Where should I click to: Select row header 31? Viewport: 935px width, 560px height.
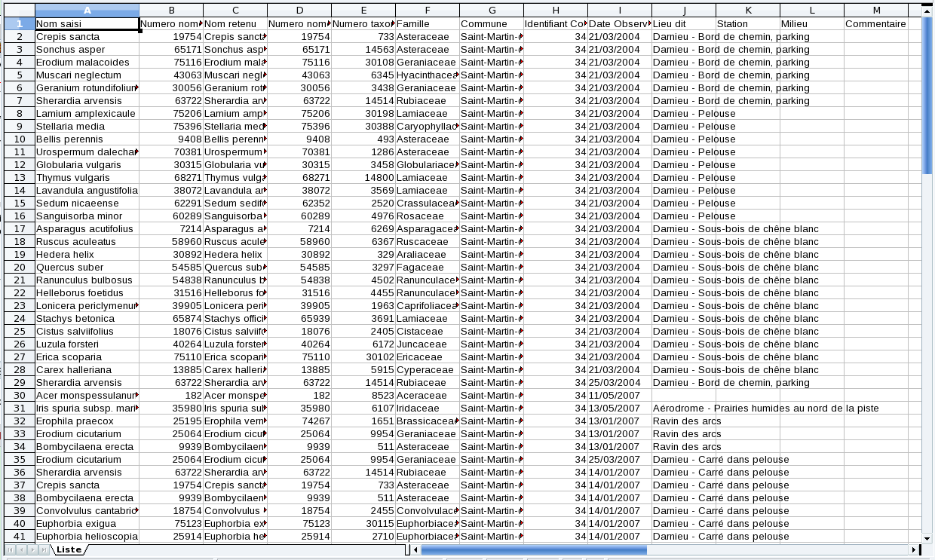coord(20,408)
